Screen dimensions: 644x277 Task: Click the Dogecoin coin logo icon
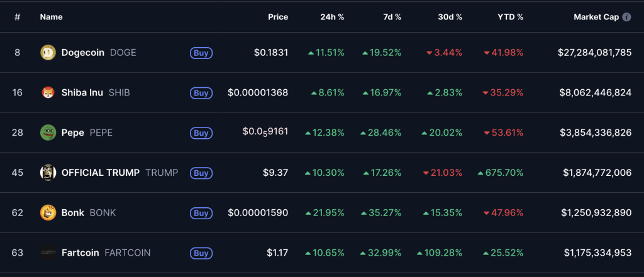pos(48,53)
